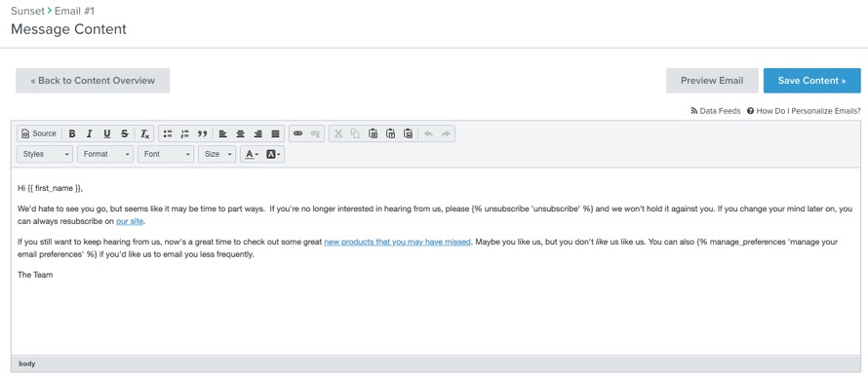Insert a block quote
Screen dimensions: 868x380
tap(202, 133)
